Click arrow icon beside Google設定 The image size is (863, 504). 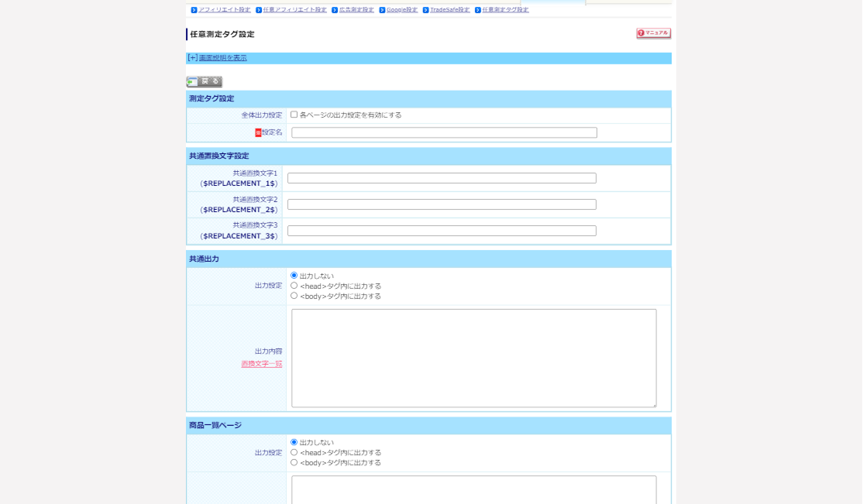tap(382, 10)
